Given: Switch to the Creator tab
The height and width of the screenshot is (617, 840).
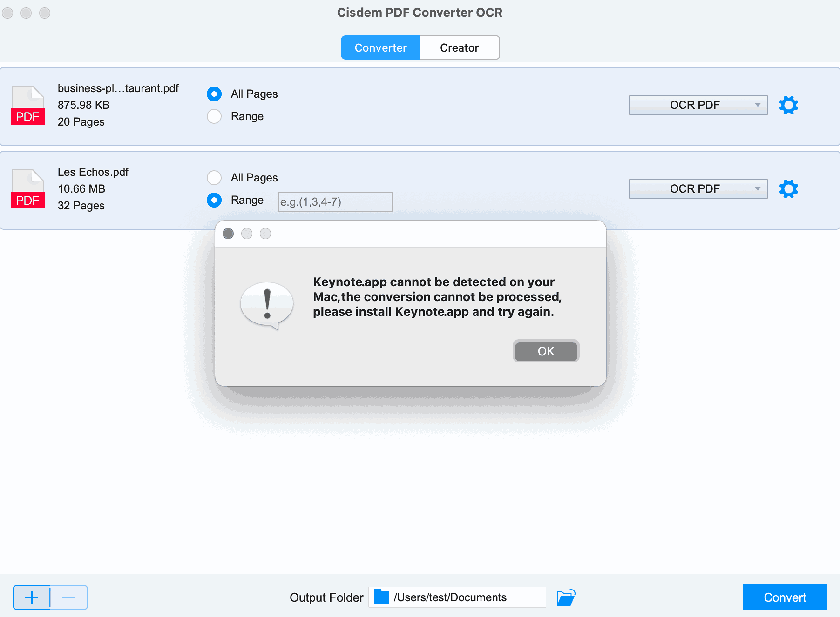Looking at the screenshot, I should point(459,48).
